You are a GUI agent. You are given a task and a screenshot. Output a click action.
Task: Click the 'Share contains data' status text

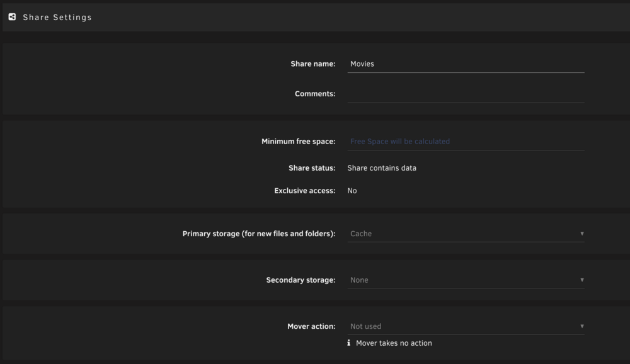click(x=382, y=168)
